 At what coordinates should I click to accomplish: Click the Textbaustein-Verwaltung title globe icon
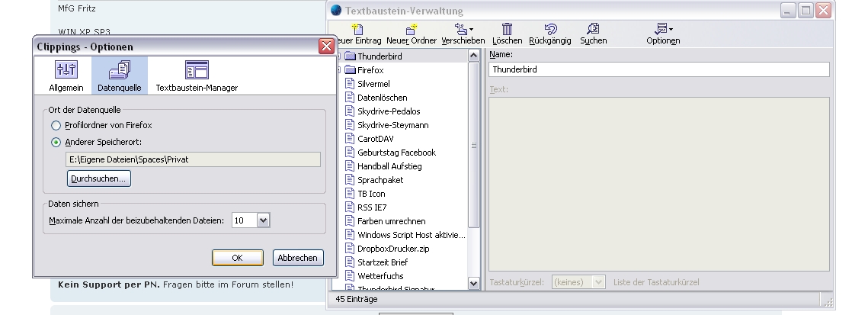(x=336, y=10)
